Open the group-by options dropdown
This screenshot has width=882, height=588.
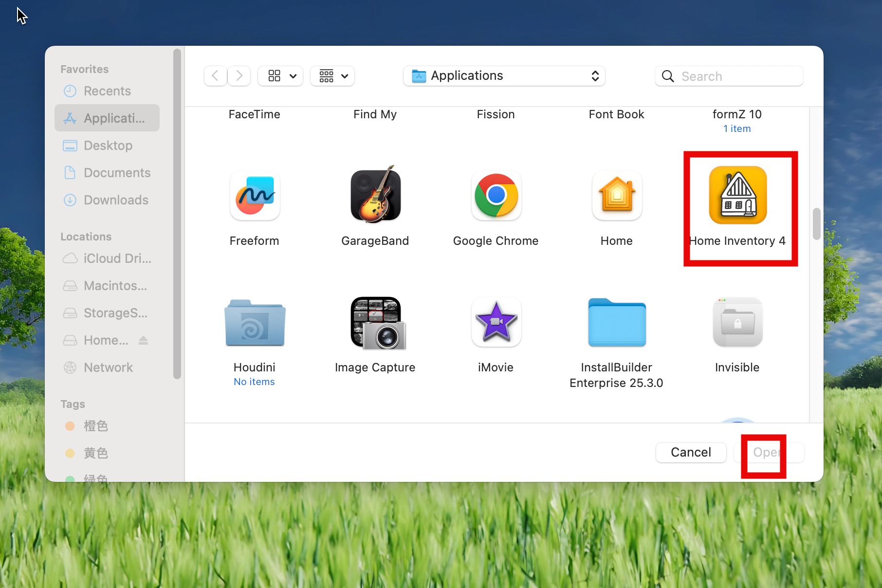333,76
